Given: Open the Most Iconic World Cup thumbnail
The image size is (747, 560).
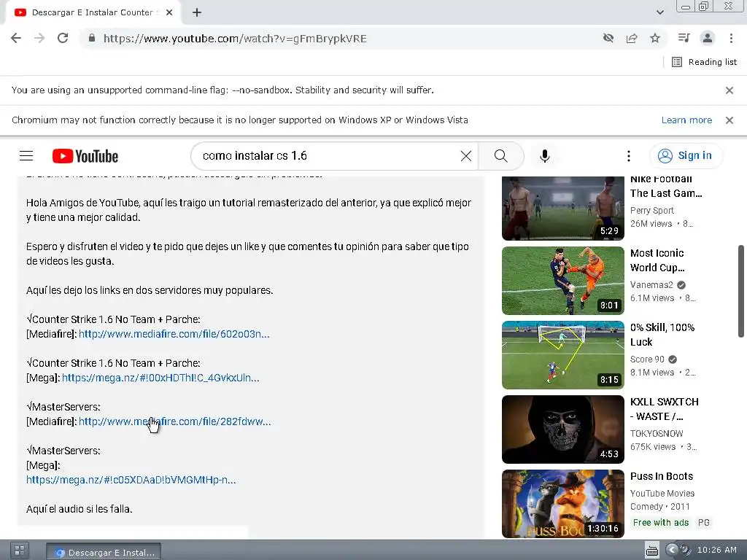Looking at the screenshot, I should 562,281.
